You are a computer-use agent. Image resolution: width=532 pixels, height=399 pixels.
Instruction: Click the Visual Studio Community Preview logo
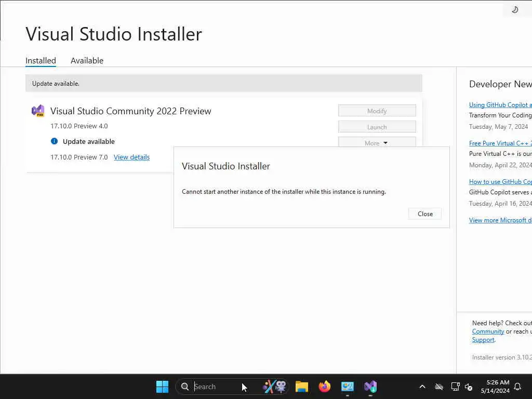pos(38,111)
